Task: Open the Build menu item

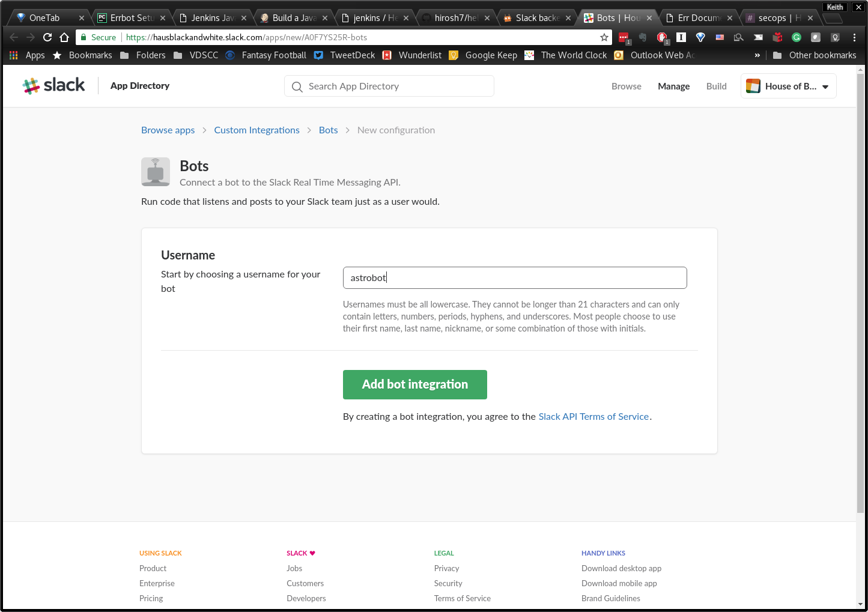Action: 716,86
